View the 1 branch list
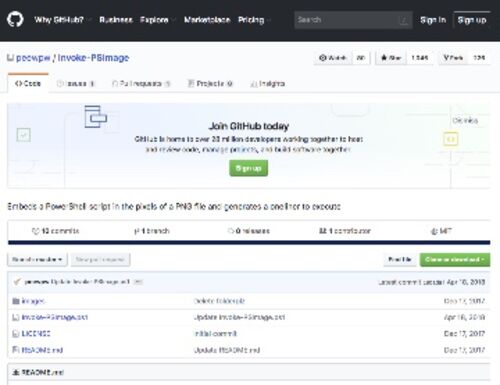 click(152, 231)
